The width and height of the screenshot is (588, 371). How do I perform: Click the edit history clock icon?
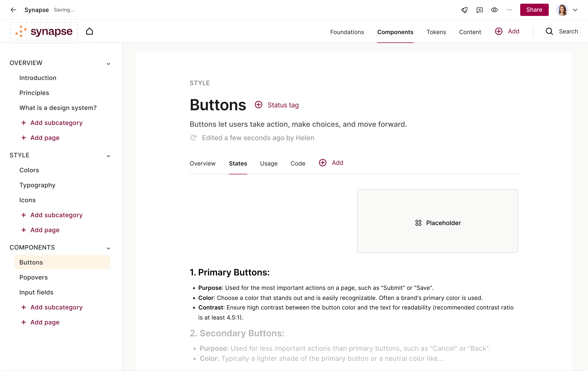[193, 138]
